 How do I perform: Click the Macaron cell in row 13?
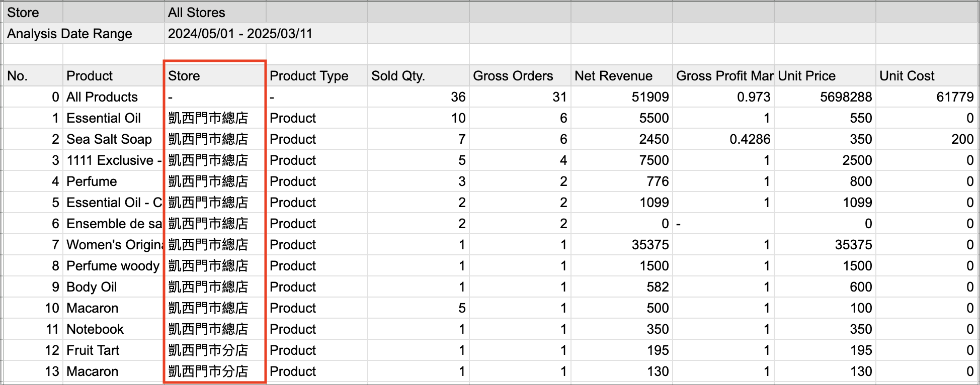click(x=114, y=371)
